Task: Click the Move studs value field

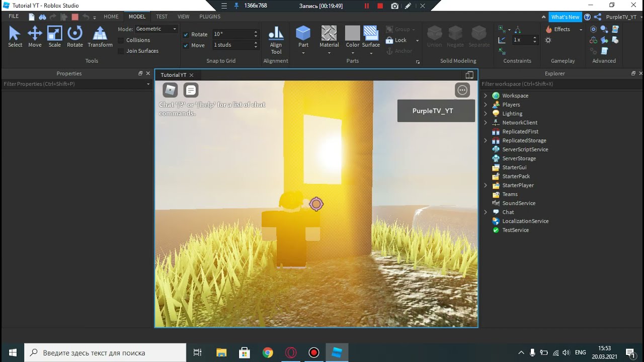Action: [232, 45]
